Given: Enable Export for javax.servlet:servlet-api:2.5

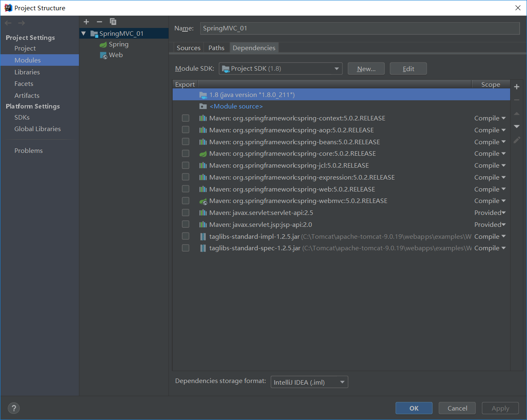Looking at the screenshot, I should tap(185, 212).
